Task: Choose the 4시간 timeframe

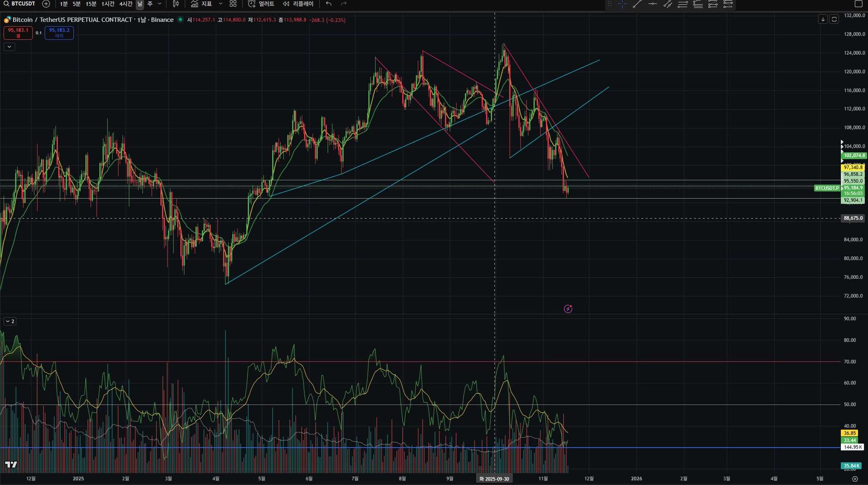Action: coord(126,4)
